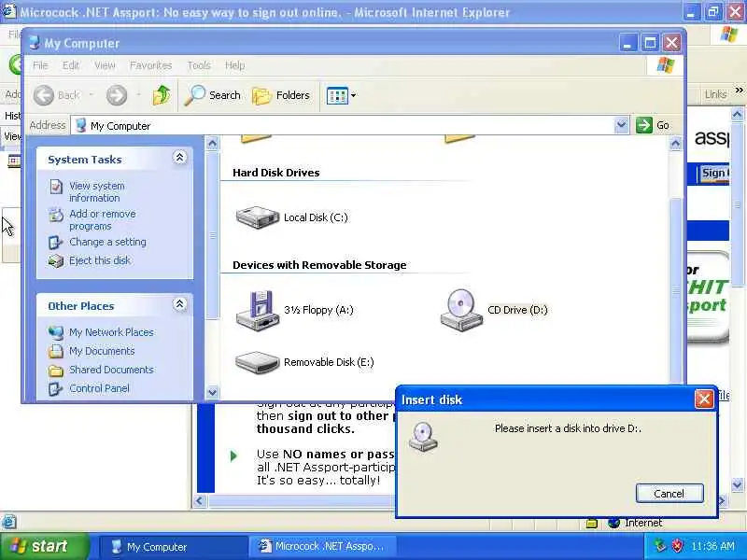Viewport: 747px width, 560px height.
Task: Click the Shared Documents folder icon
Action: pyautogui.click(x=56, y=370)
